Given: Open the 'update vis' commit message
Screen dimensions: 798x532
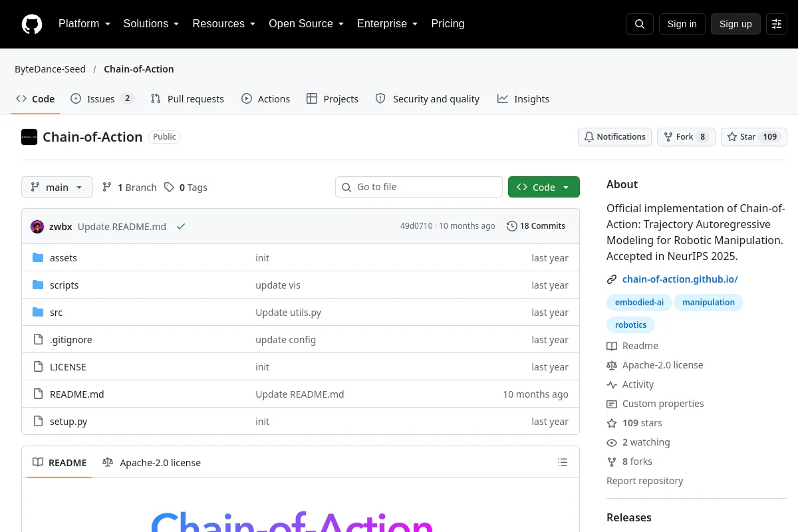Looking at the screenshot, I should [278, 285].
